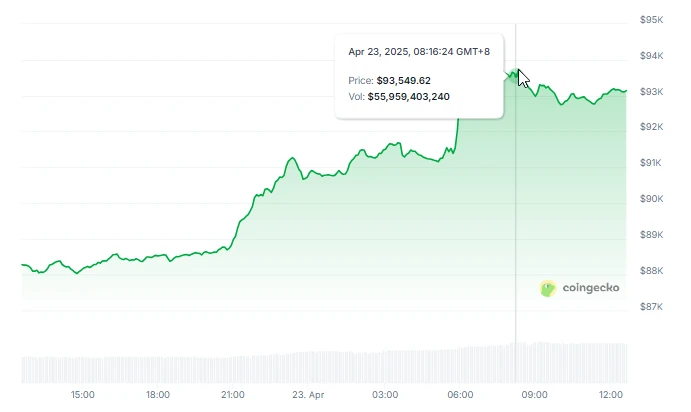Click the $94K y-axis label
This screenshot has width=691, height=412.
(653, 56)
